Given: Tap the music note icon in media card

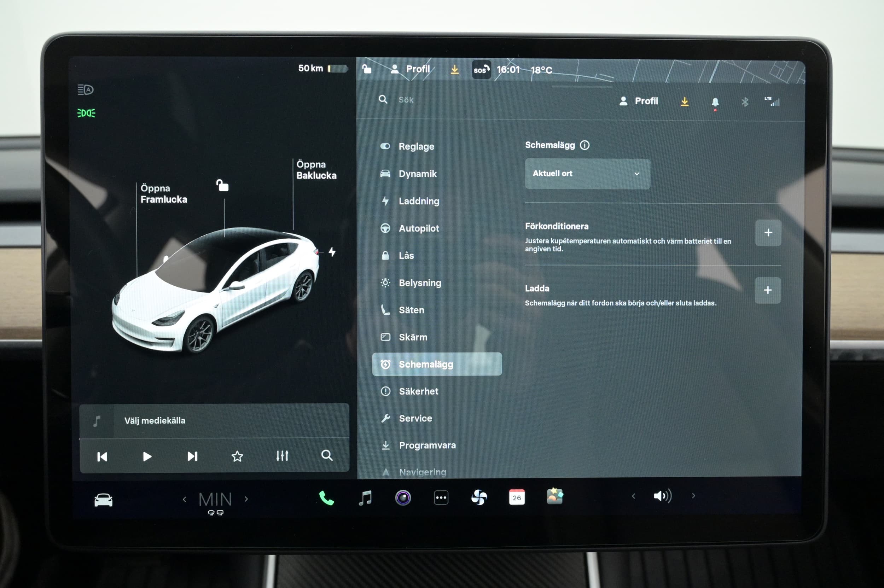Looking at the screenshot, I should click(x=97, y=421).
